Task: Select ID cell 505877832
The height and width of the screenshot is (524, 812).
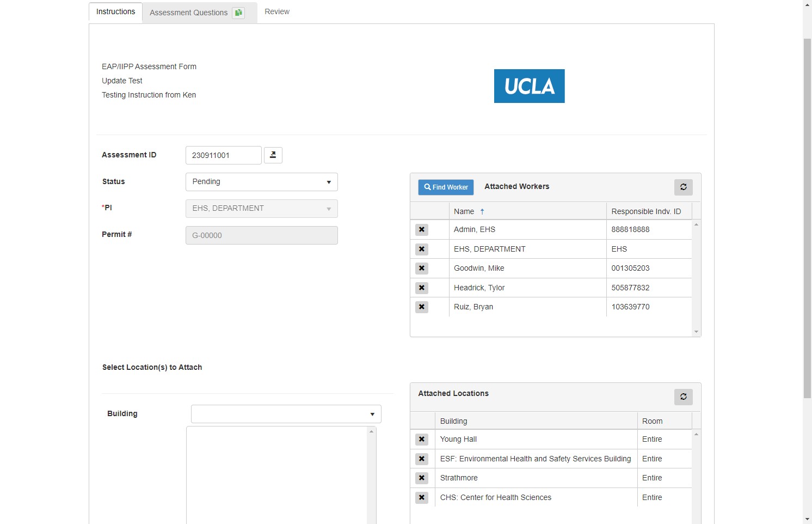Action: tap(649, 288)
